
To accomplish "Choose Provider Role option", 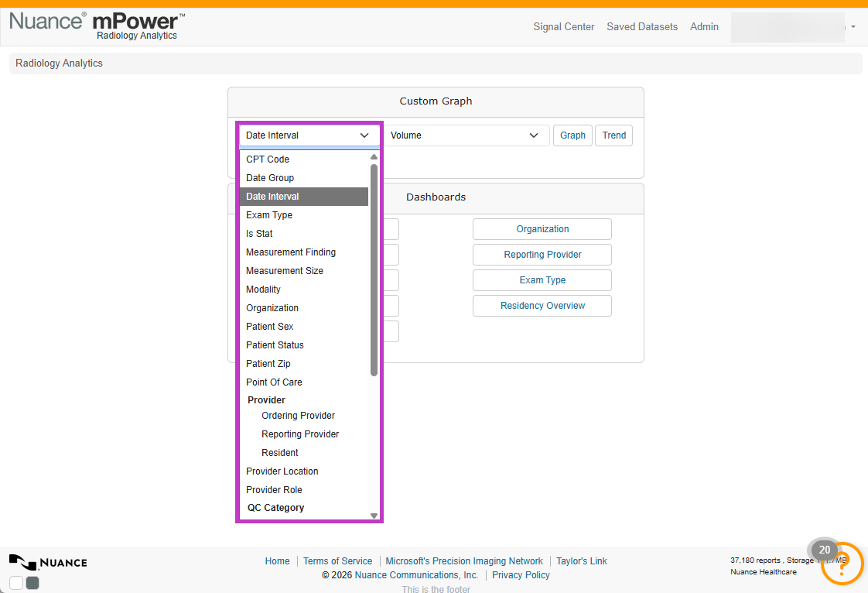I will [304, 490].
